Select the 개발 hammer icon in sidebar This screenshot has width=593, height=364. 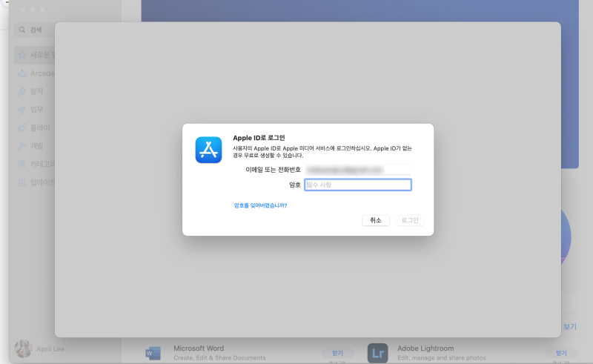tap(22, 146)
